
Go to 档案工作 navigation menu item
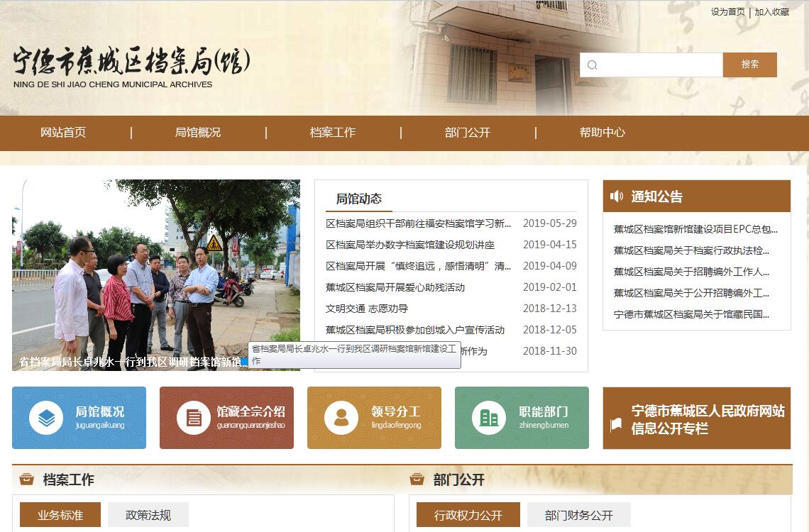click(x=333, y=133)
